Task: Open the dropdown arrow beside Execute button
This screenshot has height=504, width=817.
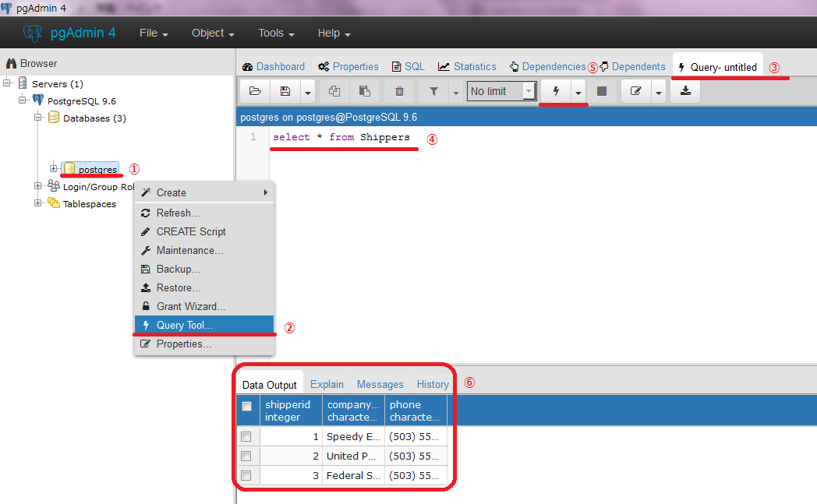Action: (x=578, y=92)
